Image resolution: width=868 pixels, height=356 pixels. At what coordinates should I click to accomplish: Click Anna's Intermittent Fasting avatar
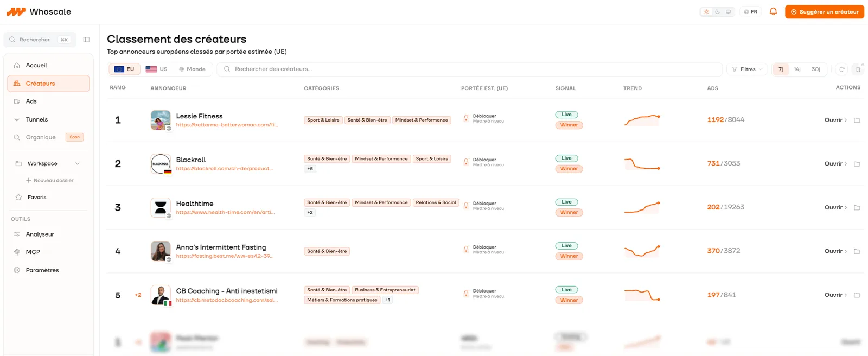161,251
